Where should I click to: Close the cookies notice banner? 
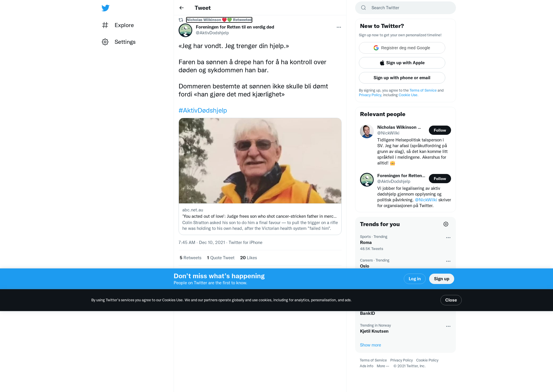tap(451, 300)
